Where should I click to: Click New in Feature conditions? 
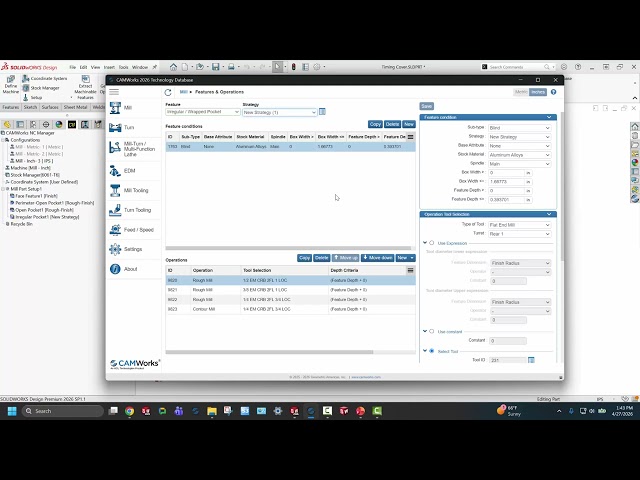[409, 124]
